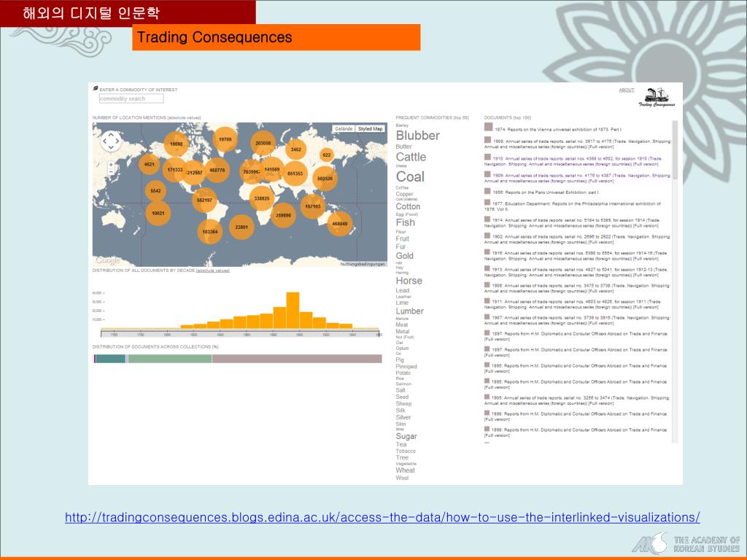Screen dimensions: 747x560
Task: Select the 3452 map cluster marker
Action: 296,149
